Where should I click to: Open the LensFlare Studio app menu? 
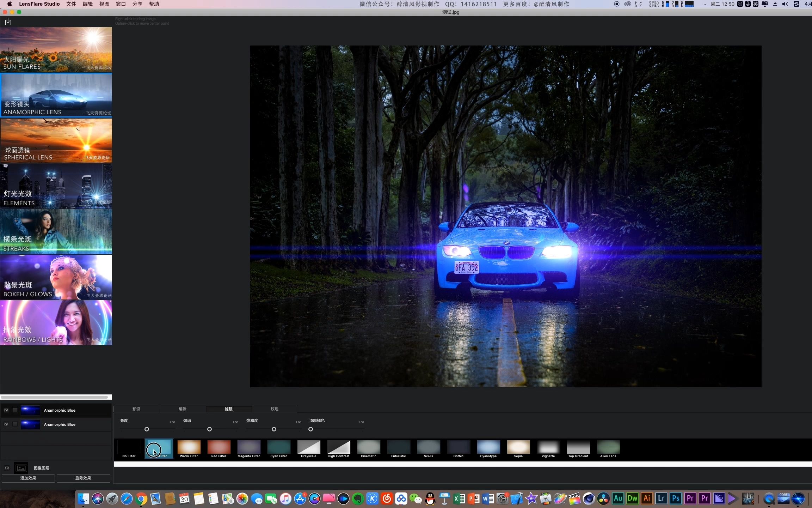tap(39, 4)
